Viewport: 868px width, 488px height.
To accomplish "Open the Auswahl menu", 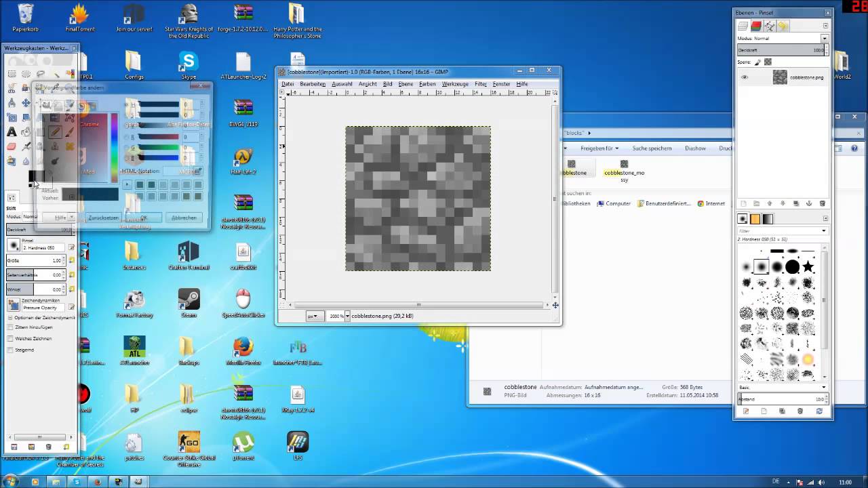I will pyautogui.click(x=342, y=84).
